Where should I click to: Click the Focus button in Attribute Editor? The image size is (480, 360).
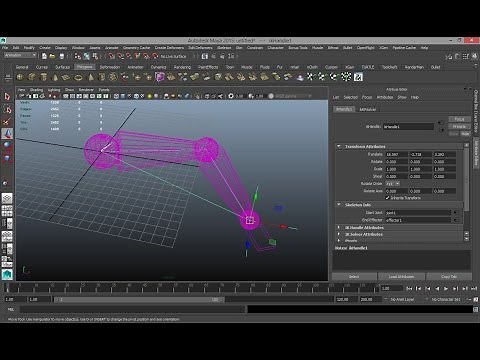tap(460, 119)
